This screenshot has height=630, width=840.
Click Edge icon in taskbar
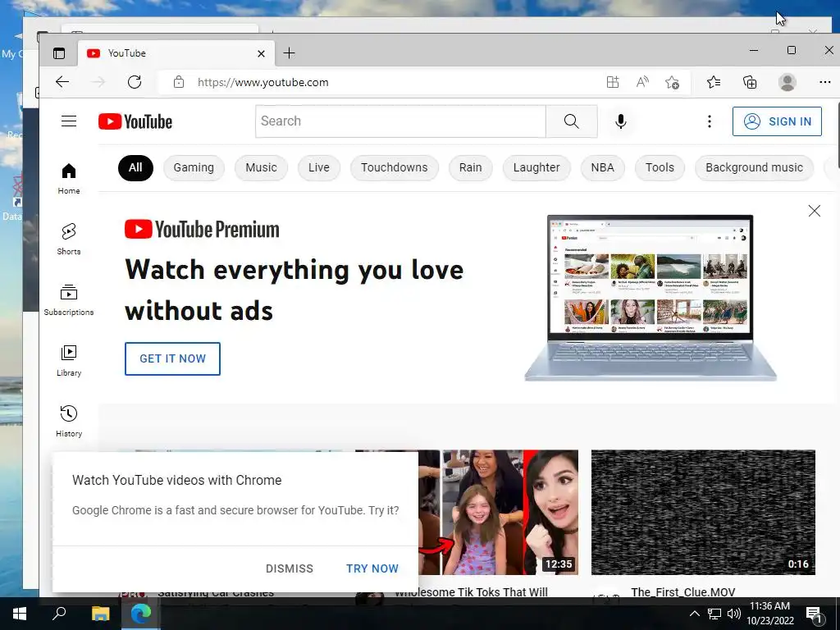(140, 614)
